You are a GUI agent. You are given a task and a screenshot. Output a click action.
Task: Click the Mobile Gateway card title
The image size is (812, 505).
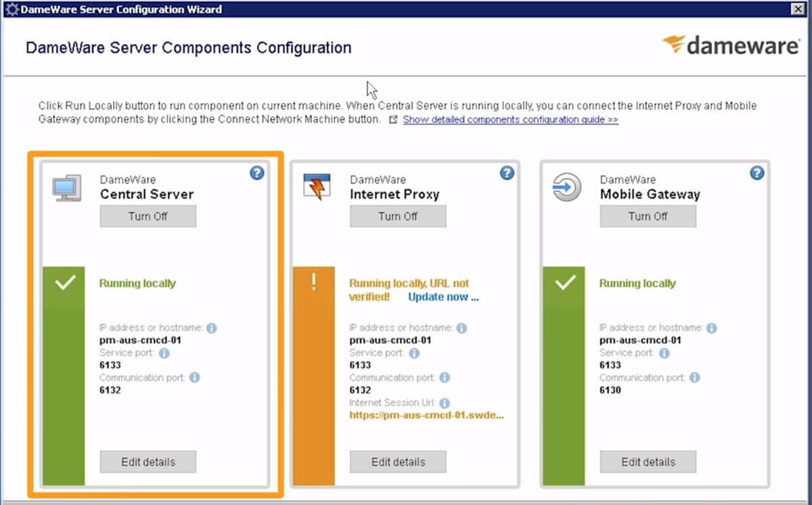pyautogui.click(x=650, y=194)
